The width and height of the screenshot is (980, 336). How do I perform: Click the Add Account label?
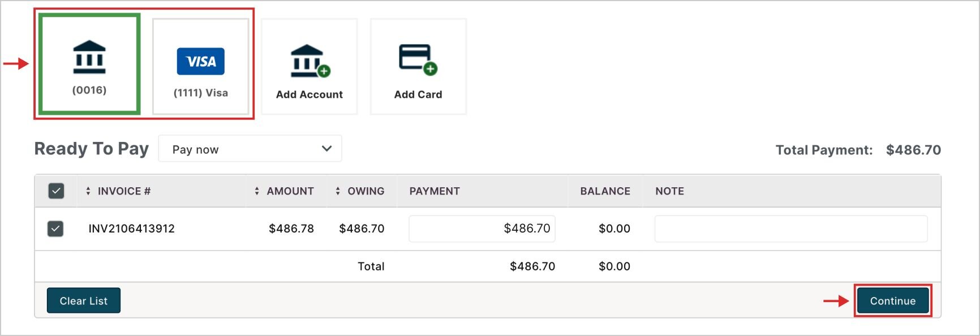pos(310,94)
